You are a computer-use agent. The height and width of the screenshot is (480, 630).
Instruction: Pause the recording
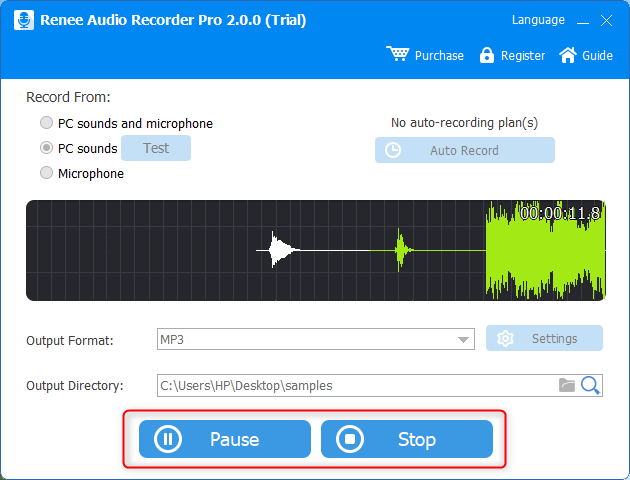pyautogui.click(x=225, y=439)
